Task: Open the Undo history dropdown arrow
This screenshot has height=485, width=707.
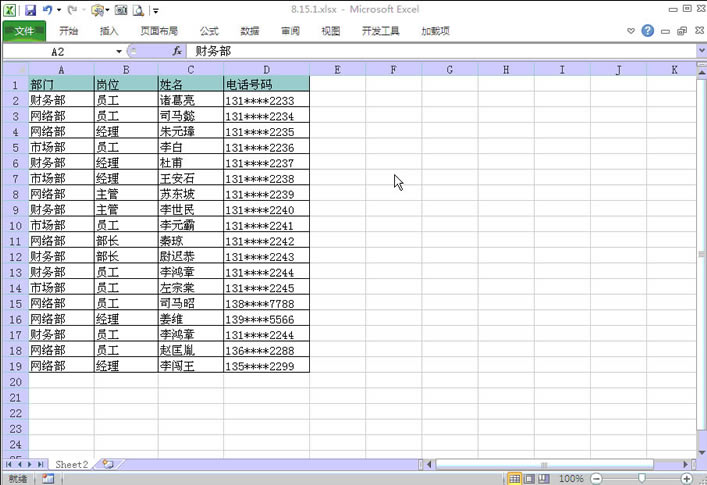Action: (x=59, y=10)
